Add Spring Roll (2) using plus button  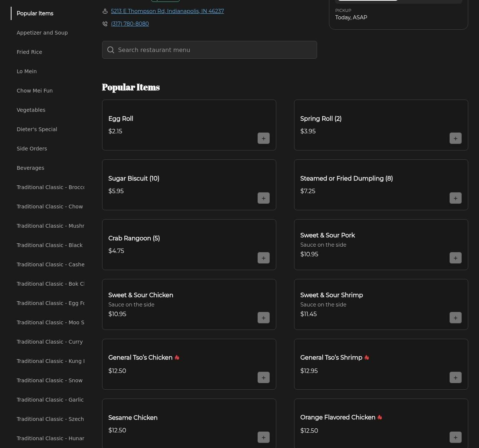(455, 138)
